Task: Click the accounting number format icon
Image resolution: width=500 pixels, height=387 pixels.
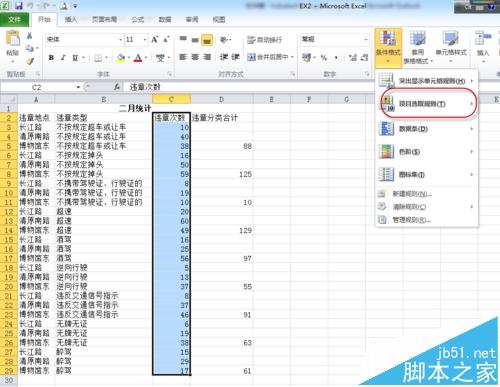Action: point(306,58)
